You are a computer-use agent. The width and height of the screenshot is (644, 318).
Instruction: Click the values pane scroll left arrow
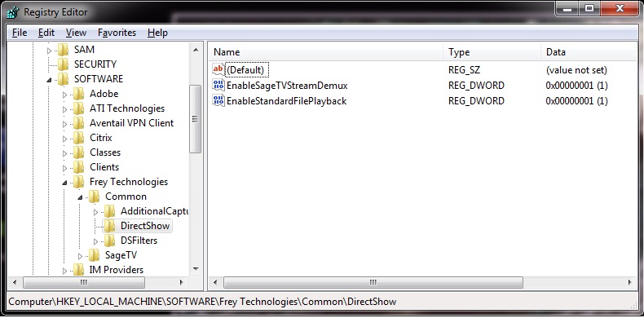tap(216, 283)
